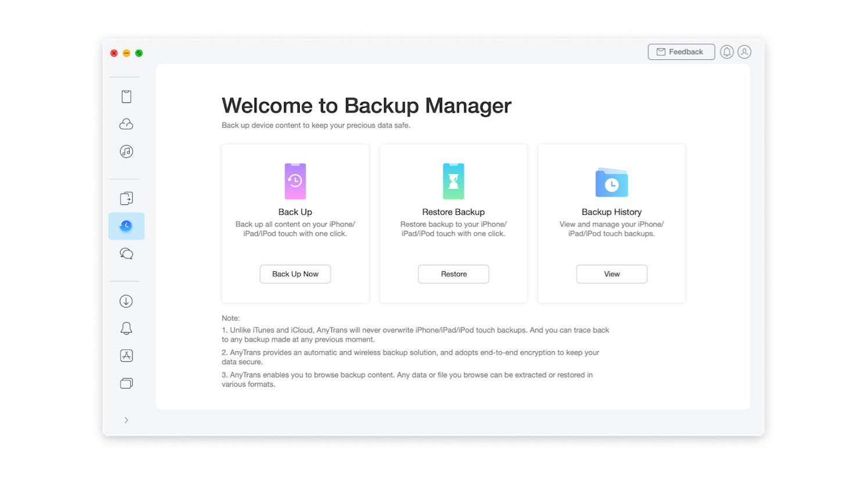Close the window with red button
The image size is (868, 480).
114,53
